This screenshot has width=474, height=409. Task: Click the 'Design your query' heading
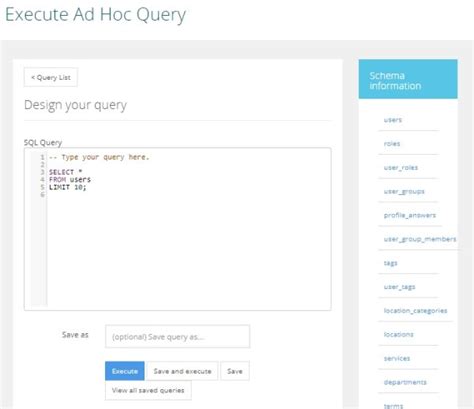[75, 105]
